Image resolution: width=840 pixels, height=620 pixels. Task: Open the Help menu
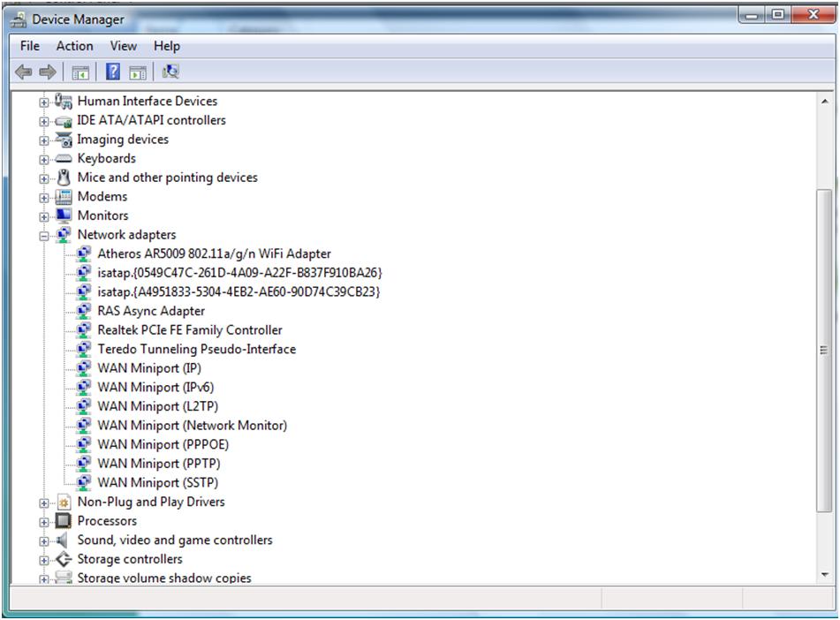[167, 46]
